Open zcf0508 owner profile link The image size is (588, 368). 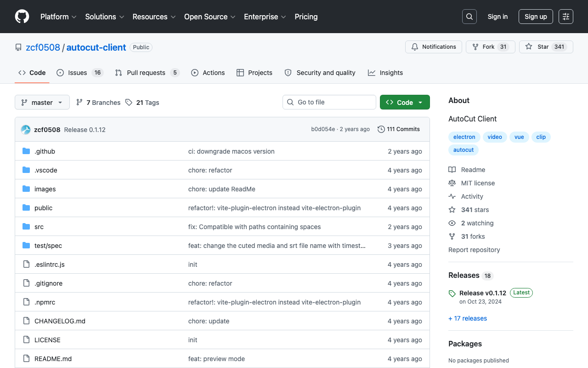[x=43, y=47]
